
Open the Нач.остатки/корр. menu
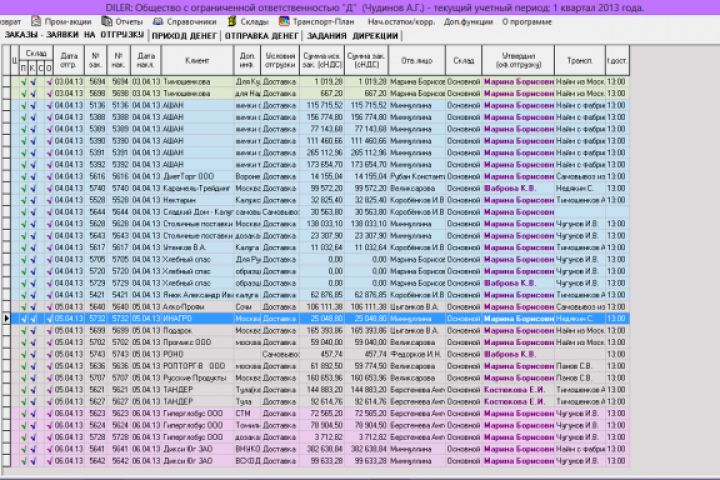coord(401,22)
